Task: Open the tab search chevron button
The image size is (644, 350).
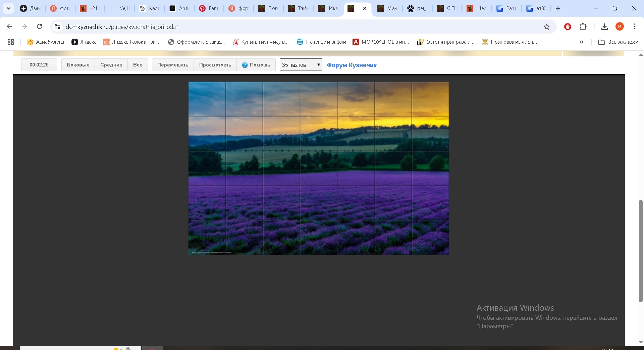Action: click(8, 8)
